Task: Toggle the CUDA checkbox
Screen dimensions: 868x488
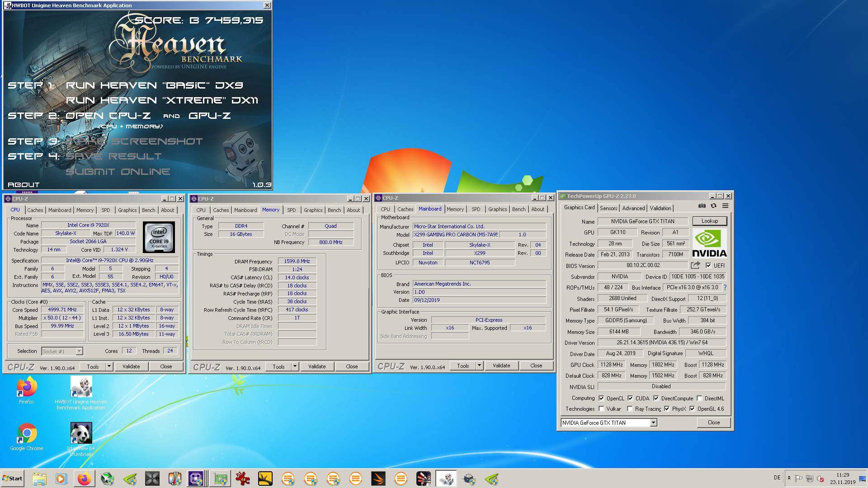Action: [630, 398]
